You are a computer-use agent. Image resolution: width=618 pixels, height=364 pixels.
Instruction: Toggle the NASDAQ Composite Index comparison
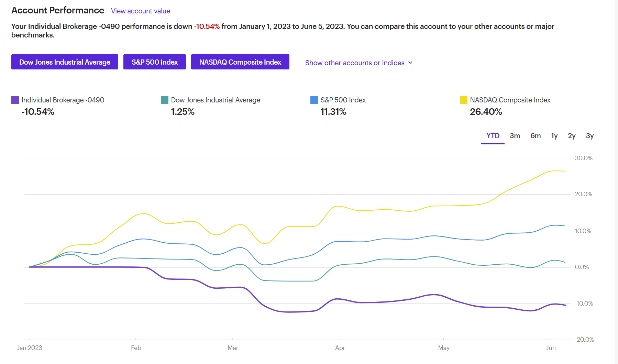click(x=240, y=62)
